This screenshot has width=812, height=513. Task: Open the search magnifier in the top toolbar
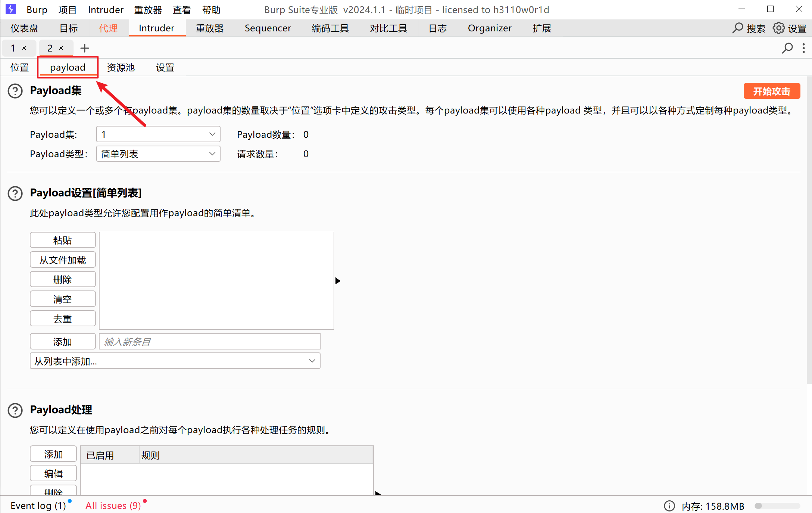click(738, 28)
